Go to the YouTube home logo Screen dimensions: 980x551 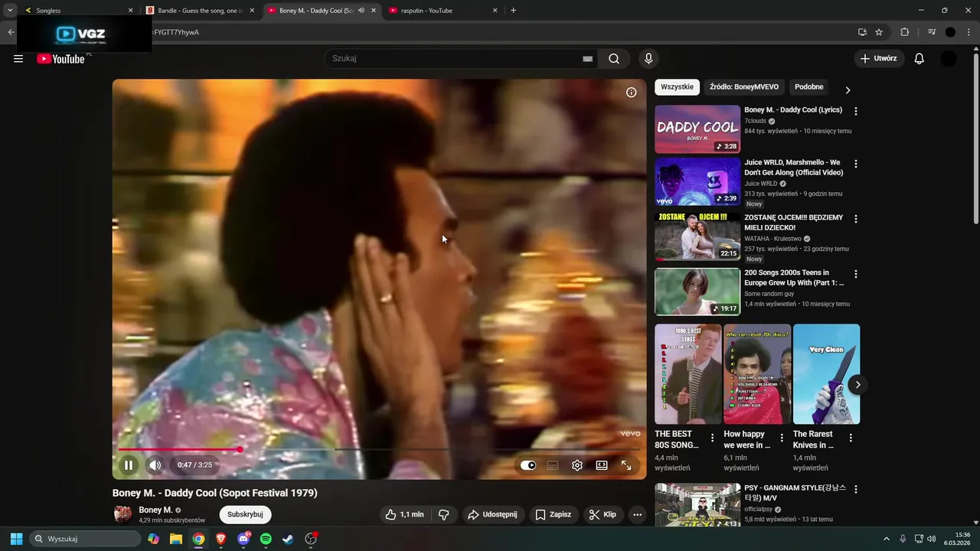pos(60,59)
